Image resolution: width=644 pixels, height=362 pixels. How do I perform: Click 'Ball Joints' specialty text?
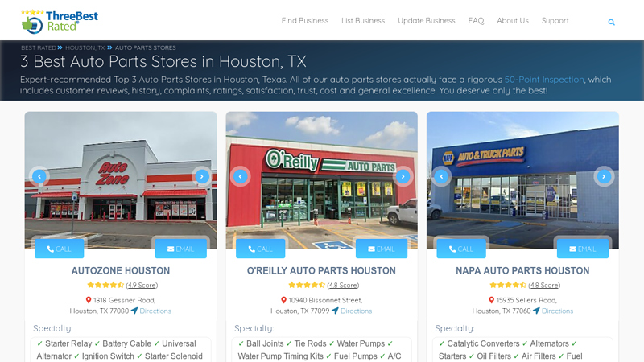pos(265,343)
